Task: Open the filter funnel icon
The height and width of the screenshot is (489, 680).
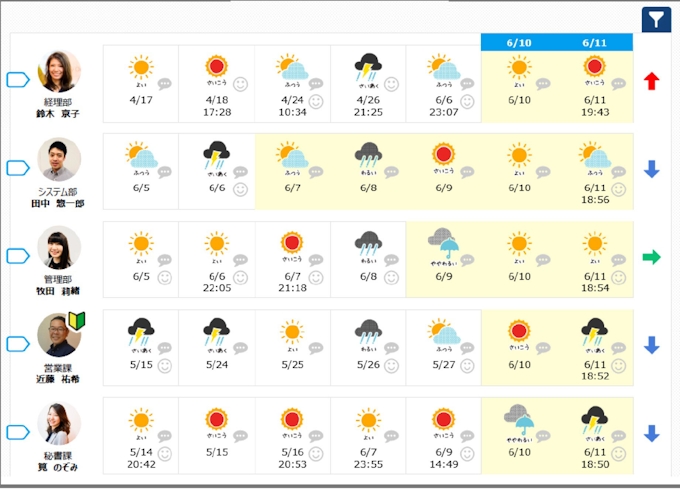Action: (x=655, y=19)
